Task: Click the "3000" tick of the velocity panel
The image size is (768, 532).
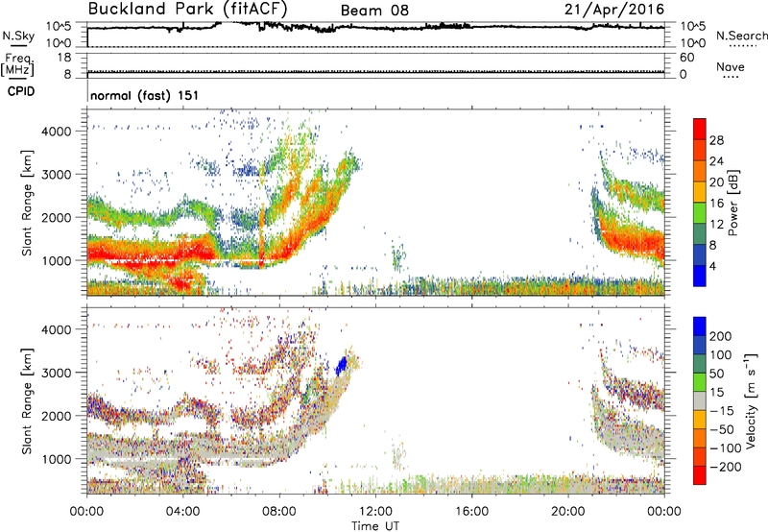Action: (x=56, y=373)
